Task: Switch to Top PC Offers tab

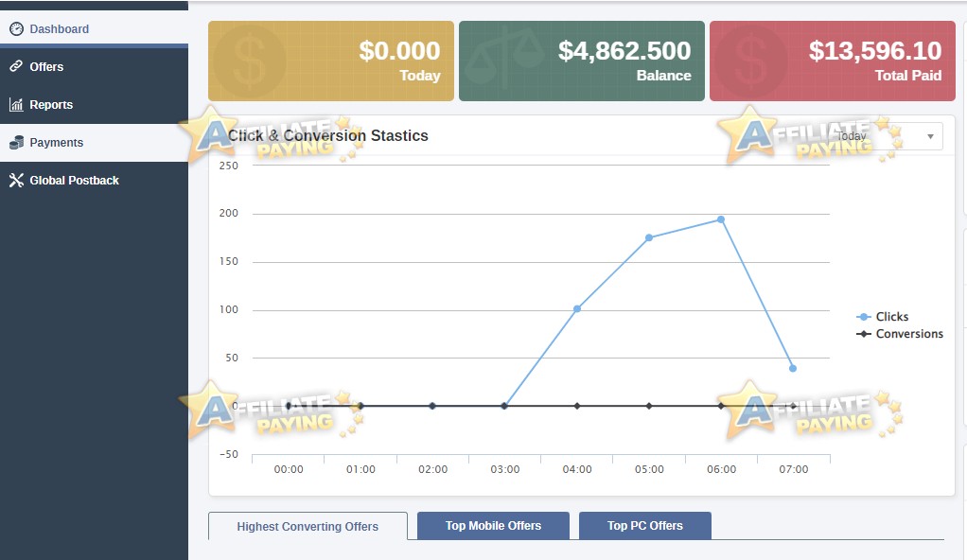Action: 645,525
